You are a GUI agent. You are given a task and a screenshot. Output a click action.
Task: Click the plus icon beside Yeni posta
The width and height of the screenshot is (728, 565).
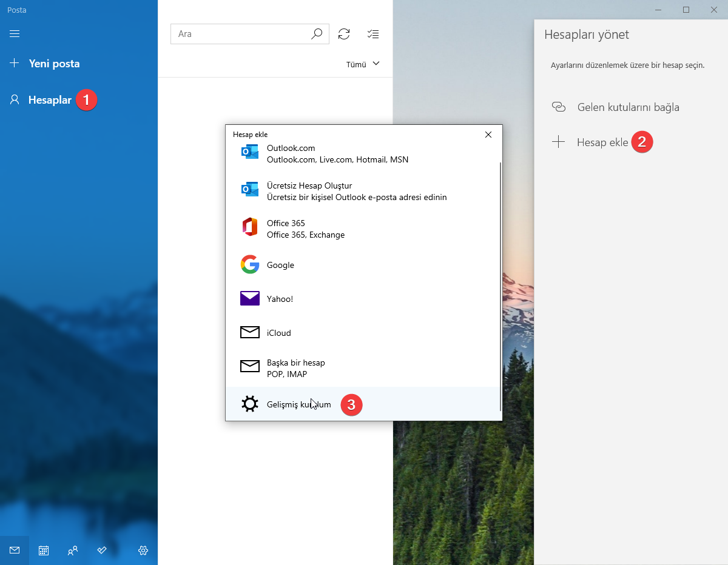coord(15,63)
